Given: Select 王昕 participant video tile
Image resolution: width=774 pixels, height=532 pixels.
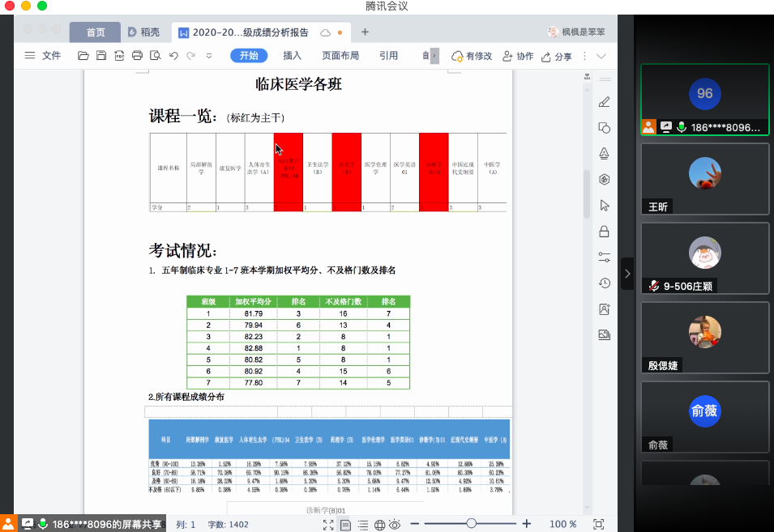Looking at the screenshot, I should click(704, 179).
